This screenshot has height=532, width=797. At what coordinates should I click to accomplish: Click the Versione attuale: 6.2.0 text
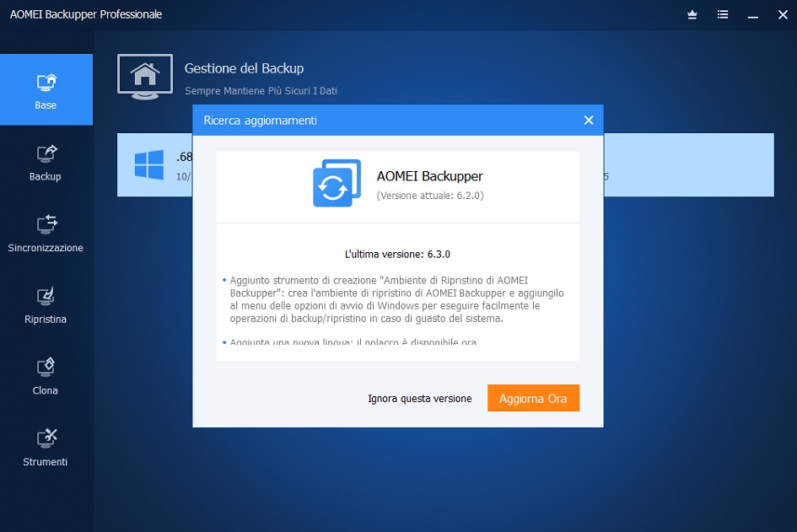[x=430, y=196]
